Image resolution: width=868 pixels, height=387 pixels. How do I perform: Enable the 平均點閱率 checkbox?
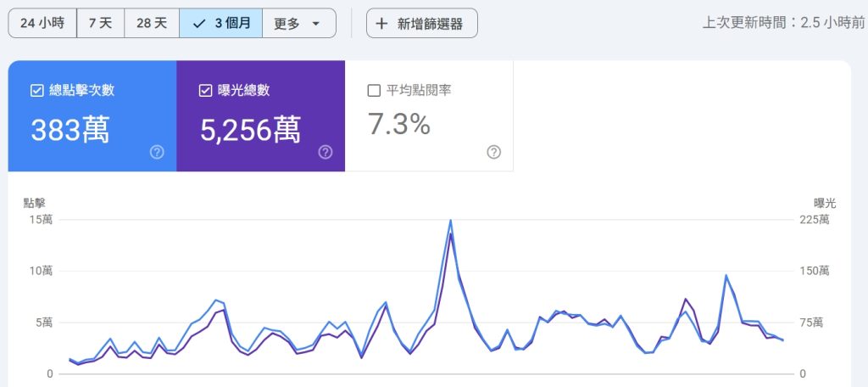(374, 90)
